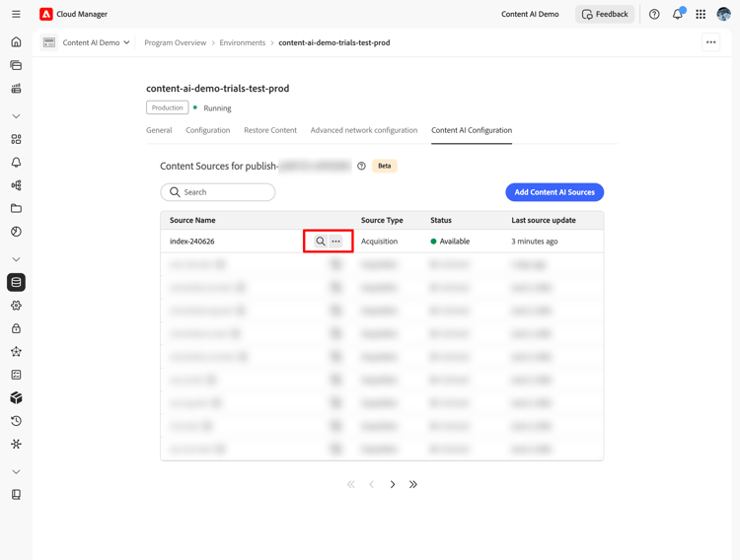Select the Content AI Configuration tab
Screen dimensions: 740x560
click(x=472, y=130)
